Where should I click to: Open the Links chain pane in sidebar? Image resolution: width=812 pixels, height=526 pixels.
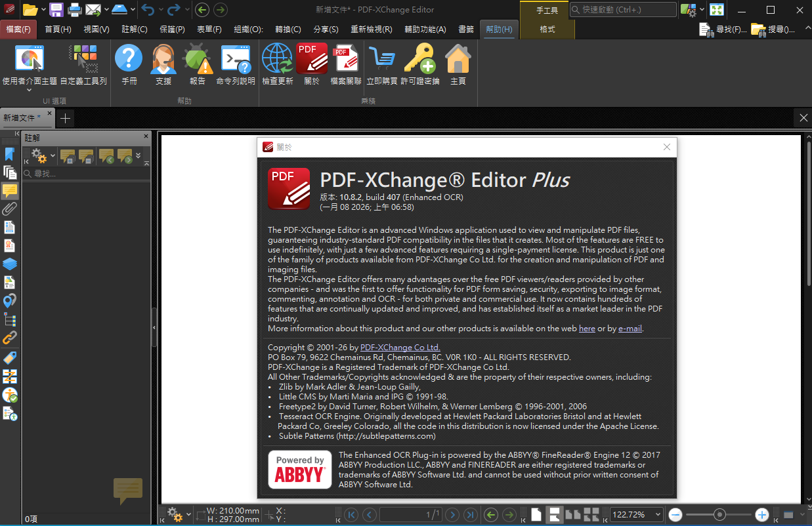click(10, 338)
